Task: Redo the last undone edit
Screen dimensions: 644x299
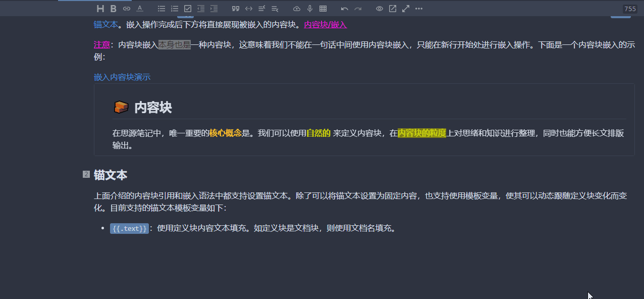Action: 358,9
